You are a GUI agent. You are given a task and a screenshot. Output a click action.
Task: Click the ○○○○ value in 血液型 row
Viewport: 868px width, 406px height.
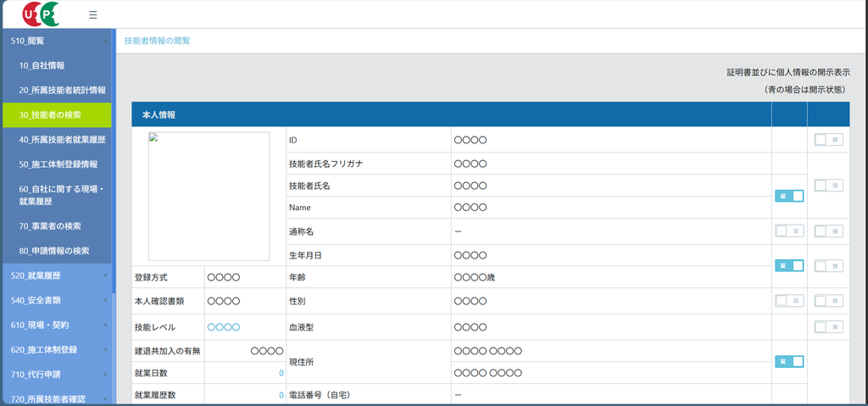(470, 327)
